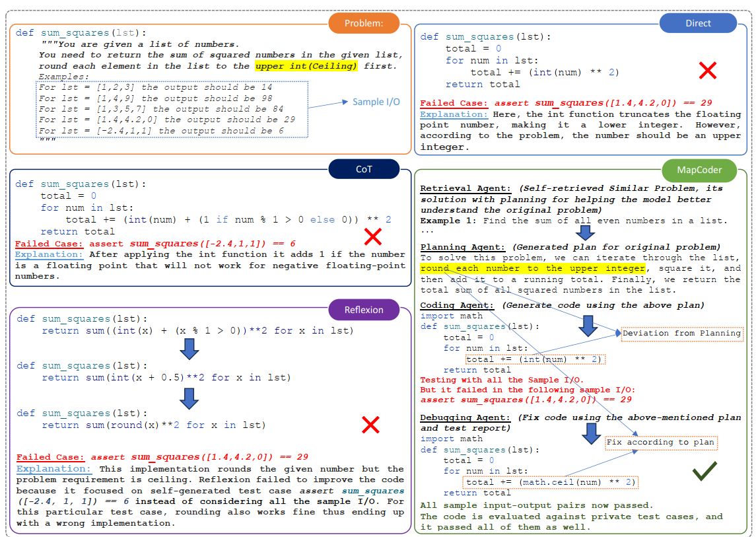The width and height of the screenshot is (756, 537).
Task: Click highlighted 'upper int(Ceiling)' phrase
Action: [306, 66]
